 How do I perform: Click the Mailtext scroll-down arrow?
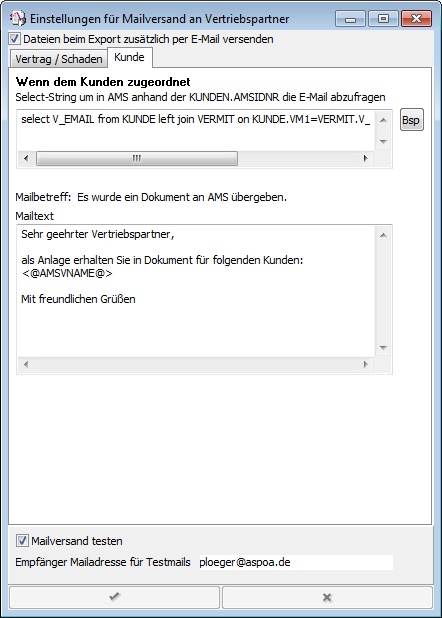click(383, 348)
